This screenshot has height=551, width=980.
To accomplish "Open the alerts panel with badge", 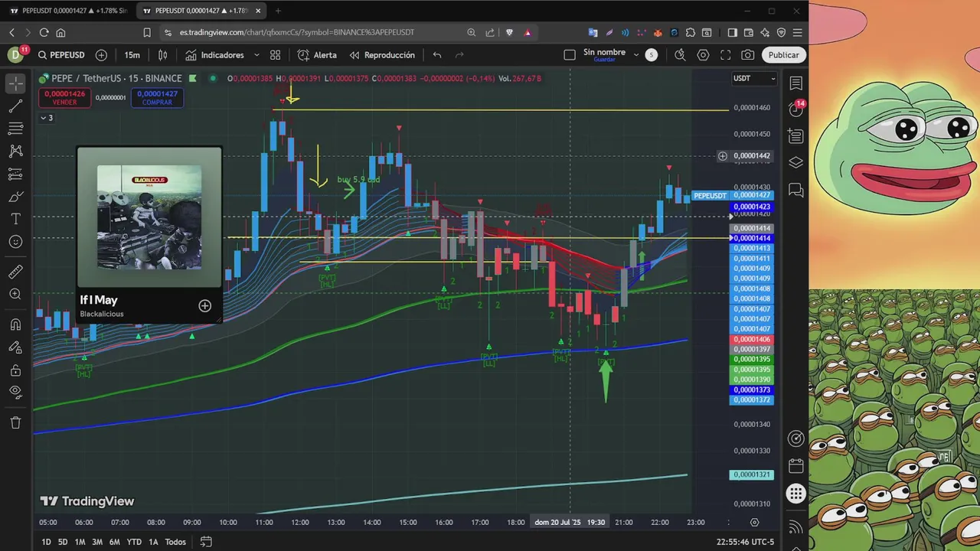I will (796, 109).
